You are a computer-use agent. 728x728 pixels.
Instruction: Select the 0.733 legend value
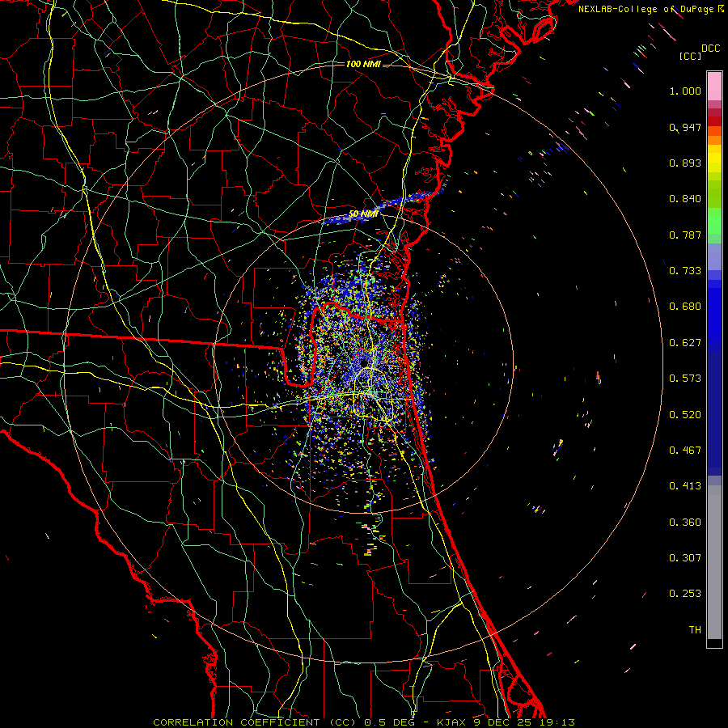point(685,271)
